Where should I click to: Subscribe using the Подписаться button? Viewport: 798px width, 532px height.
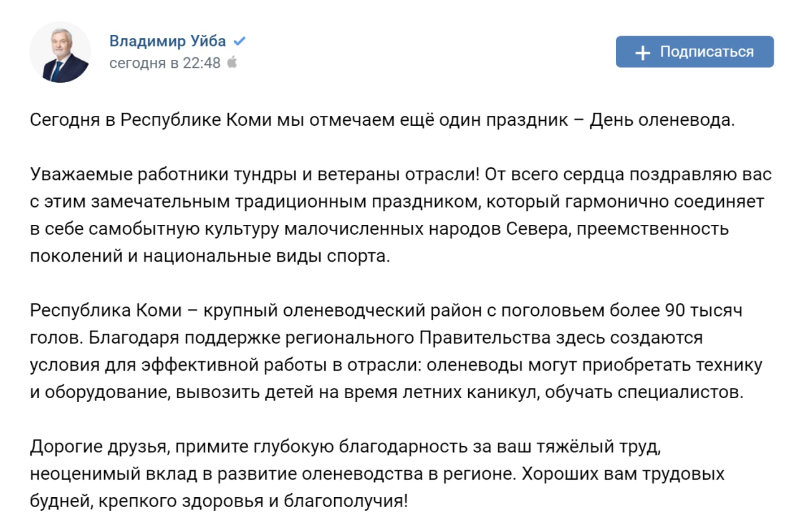click(695, 52)
